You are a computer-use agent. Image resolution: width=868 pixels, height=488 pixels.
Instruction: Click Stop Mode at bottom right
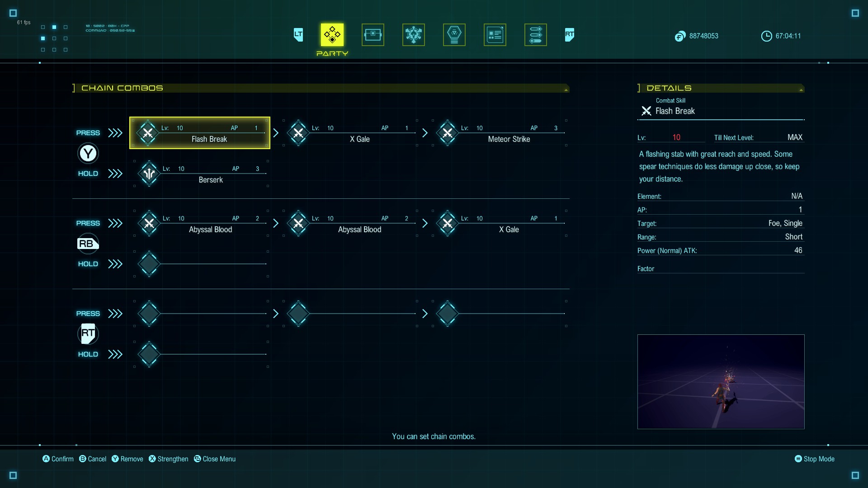click(814, 459)
